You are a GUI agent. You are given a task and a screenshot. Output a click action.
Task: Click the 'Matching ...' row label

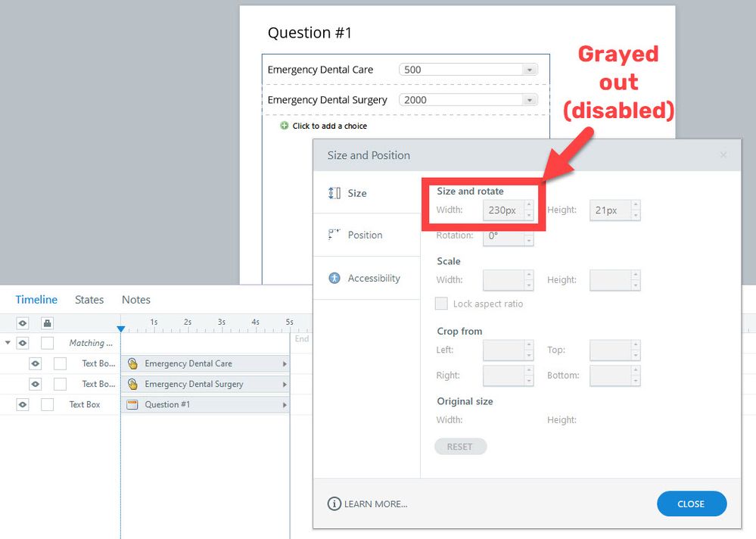pyautogui.click(x=91, y=343)
